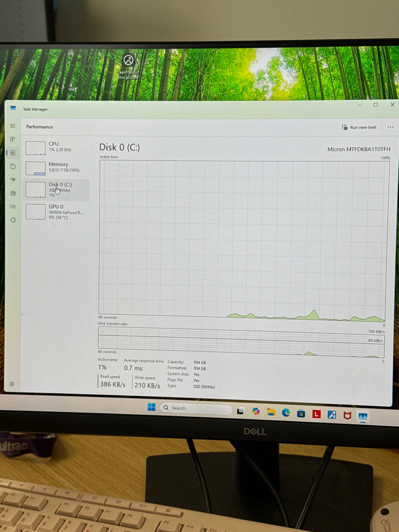Click the Type SSD (NVMe) value
The image size is (399, 532).
[x=204, y=387]
